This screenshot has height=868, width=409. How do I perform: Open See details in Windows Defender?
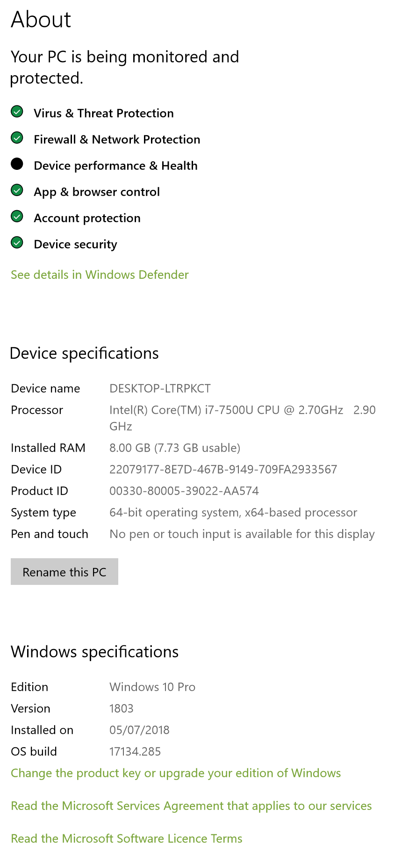coord(100,275)
